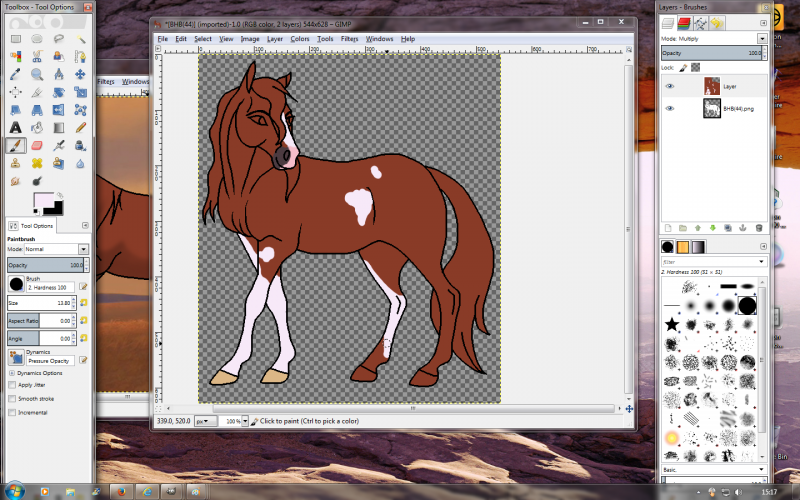Screen dimensions: 800x500
Task: Open the Filters menu in the GIMP window
Action: [349, 39]
